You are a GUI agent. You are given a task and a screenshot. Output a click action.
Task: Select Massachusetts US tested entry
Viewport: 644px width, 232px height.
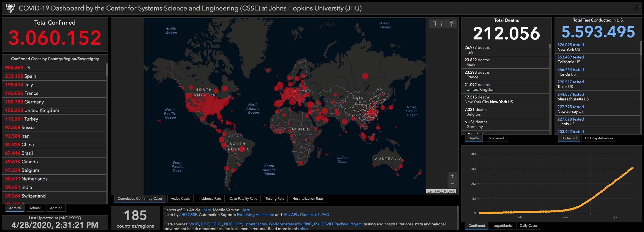pos(597,97)
